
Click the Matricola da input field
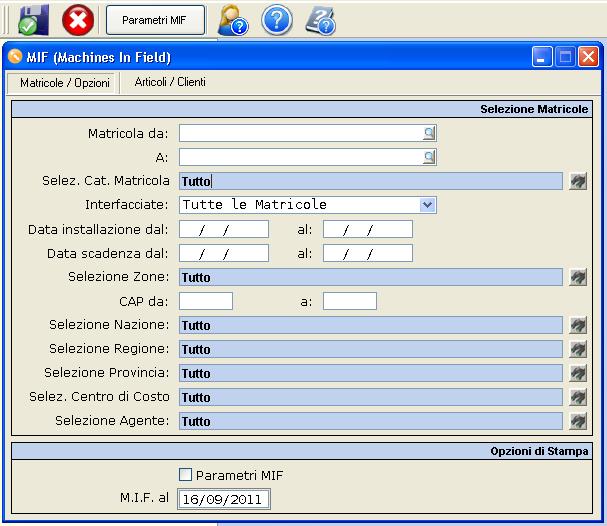[x=300, y=133]
